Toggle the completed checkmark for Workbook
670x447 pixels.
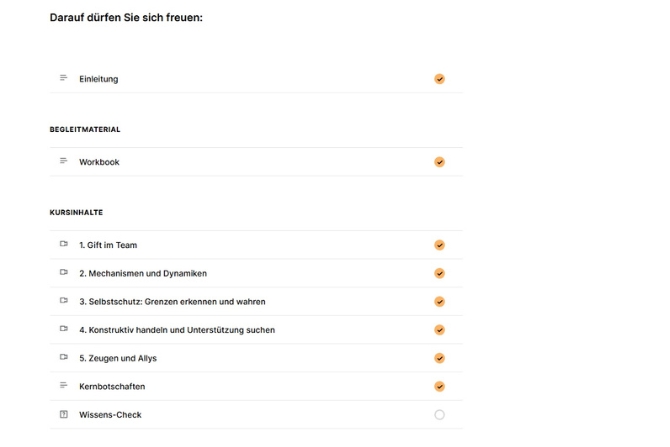pos(439,162)
